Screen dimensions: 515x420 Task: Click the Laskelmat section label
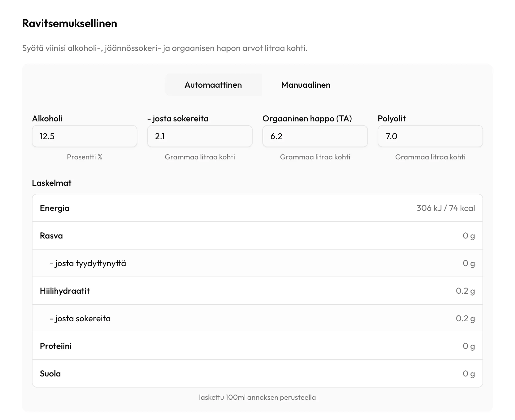(x=52, y=183)
